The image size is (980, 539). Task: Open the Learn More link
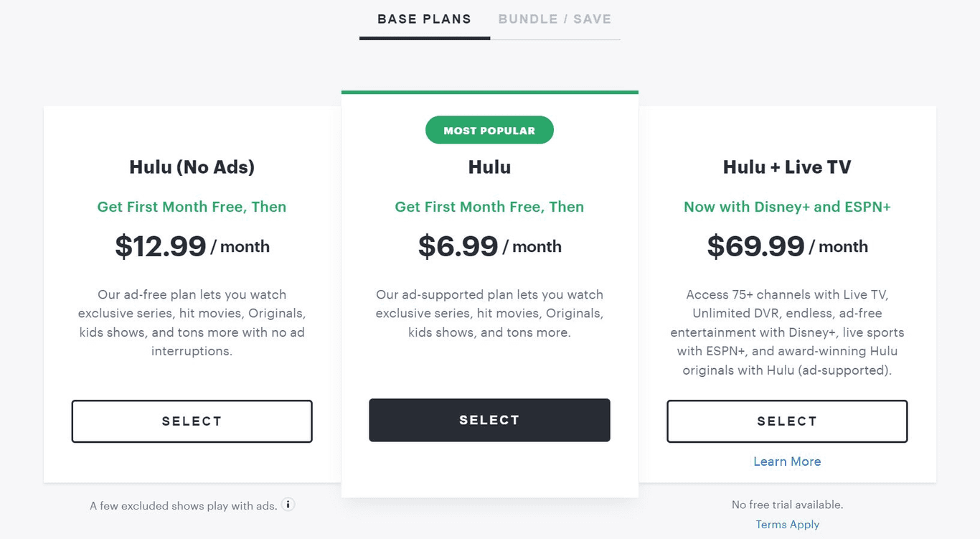pos(787,461)
